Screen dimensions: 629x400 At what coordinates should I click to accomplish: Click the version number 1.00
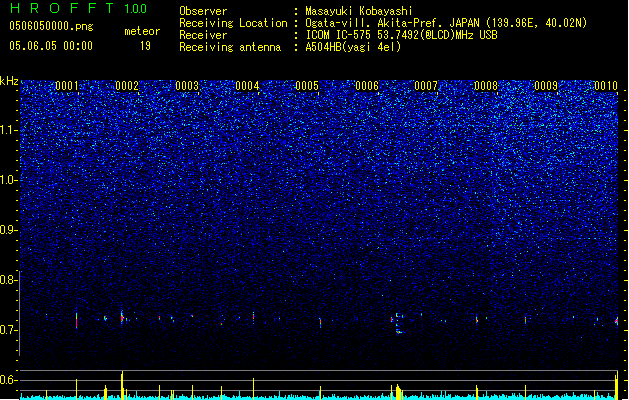tap(136, 9)
